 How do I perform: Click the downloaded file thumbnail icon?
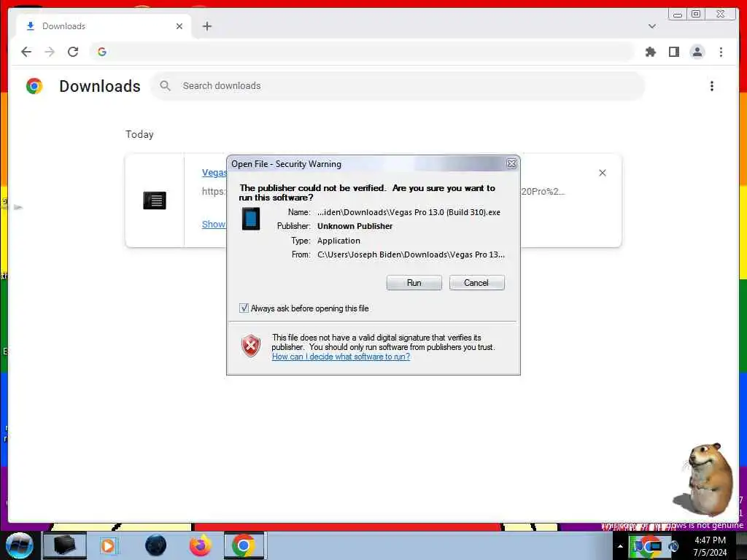[x=155, y=201]
